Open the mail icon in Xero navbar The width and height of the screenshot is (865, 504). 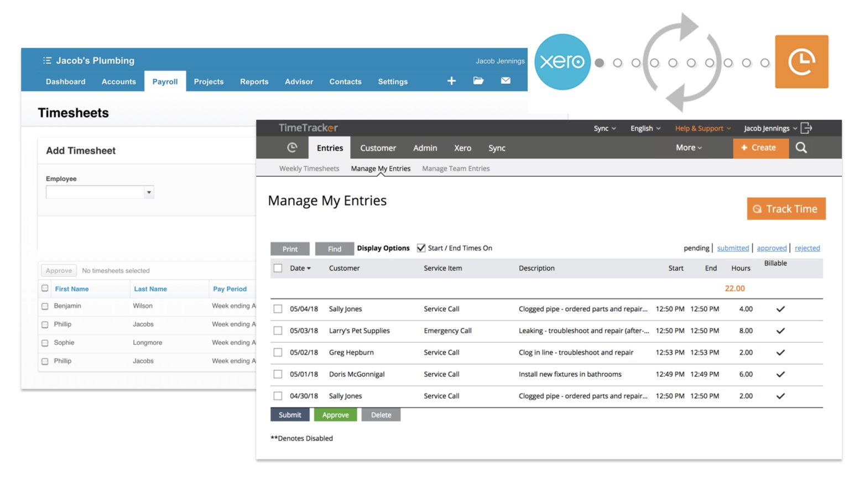coord(505,81)
